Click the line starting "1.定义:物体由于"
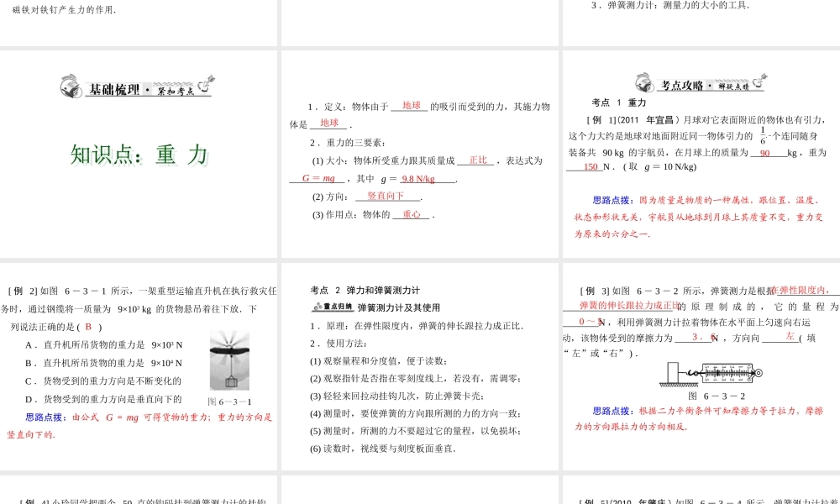Image resolution: width=840 pixels, height=504 pixels. click(429, 107)
